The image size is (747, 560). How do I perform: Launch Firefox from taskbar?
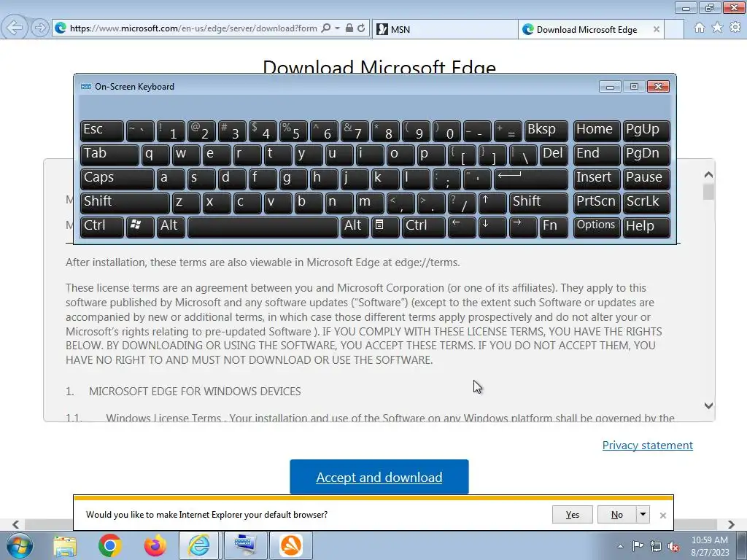point(155,545)
